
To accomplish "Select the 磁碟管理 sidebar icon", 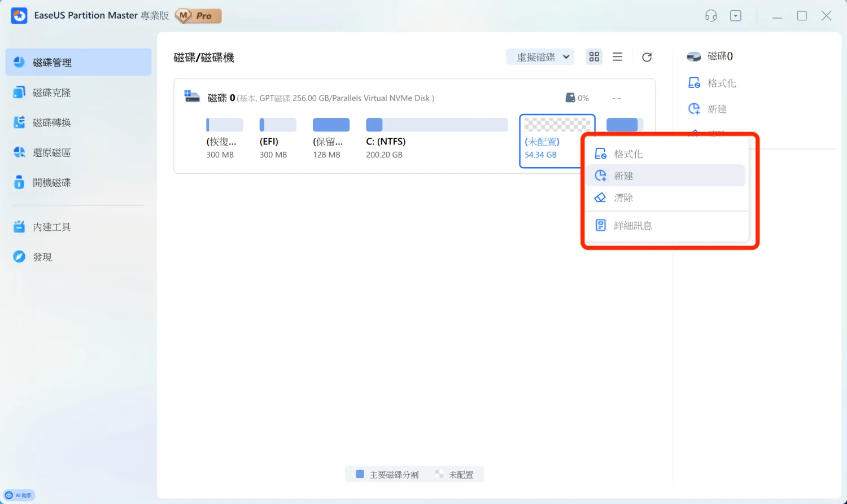I will point(19,62).
